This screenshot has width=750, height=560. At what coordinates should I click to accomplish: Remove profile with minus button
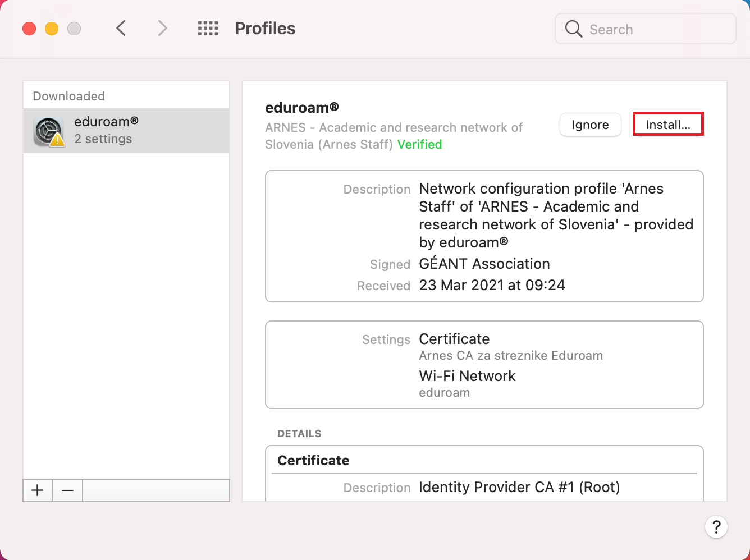tap(67, 490)
